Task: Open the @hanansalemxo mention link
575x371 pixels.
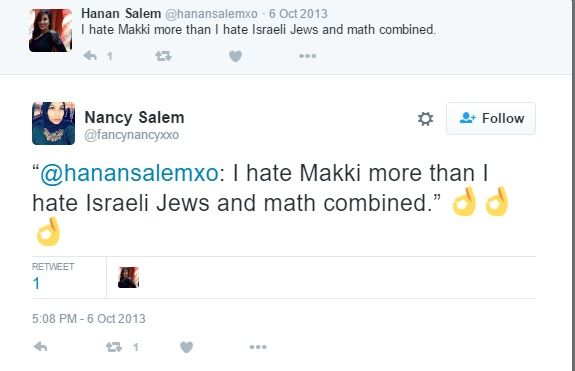Action: tap(129, 173)
